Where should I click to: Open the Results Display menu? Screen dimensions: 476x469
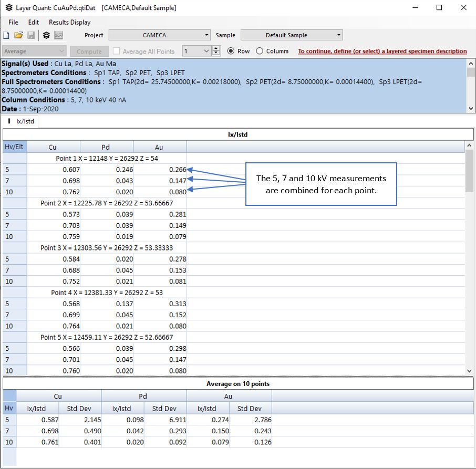pyautogui.click(x=69, y=23)
